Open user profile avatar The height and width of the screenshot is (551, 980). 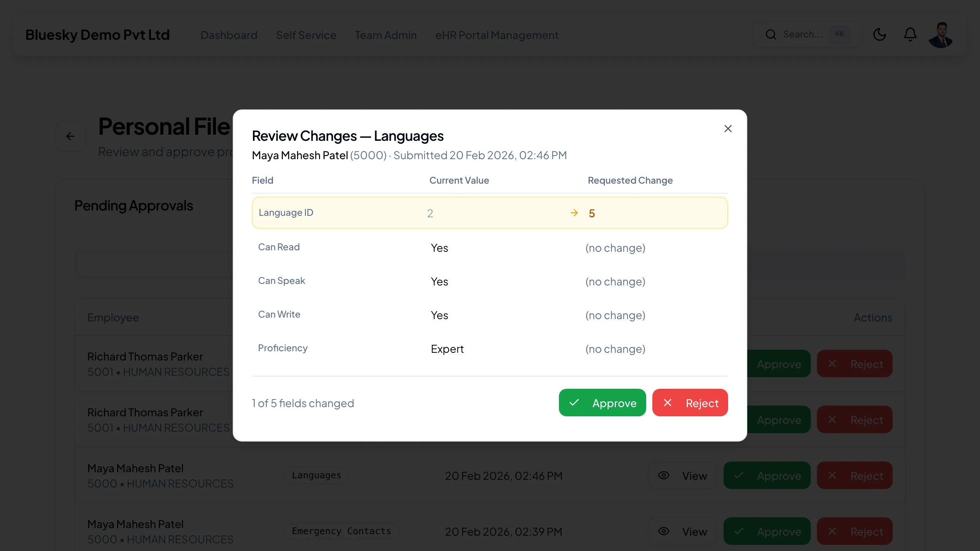941,35
